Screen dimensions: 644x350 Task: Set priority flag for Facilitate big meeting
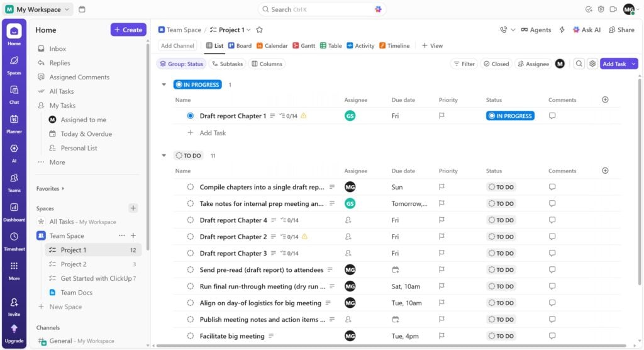(441, 336)
